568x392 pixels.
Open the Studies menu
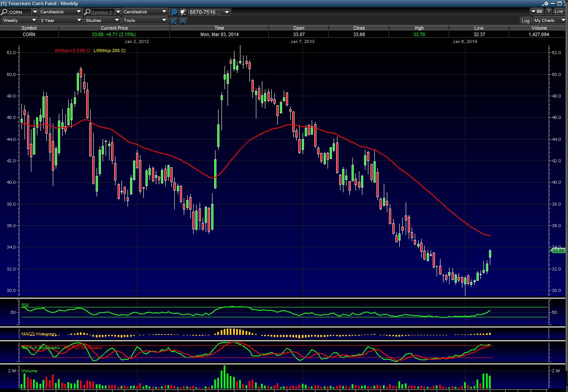[x=102, y=21]
